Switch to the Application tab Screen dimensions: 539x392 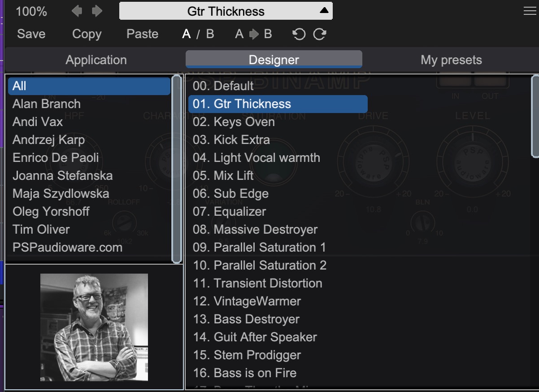96,60
